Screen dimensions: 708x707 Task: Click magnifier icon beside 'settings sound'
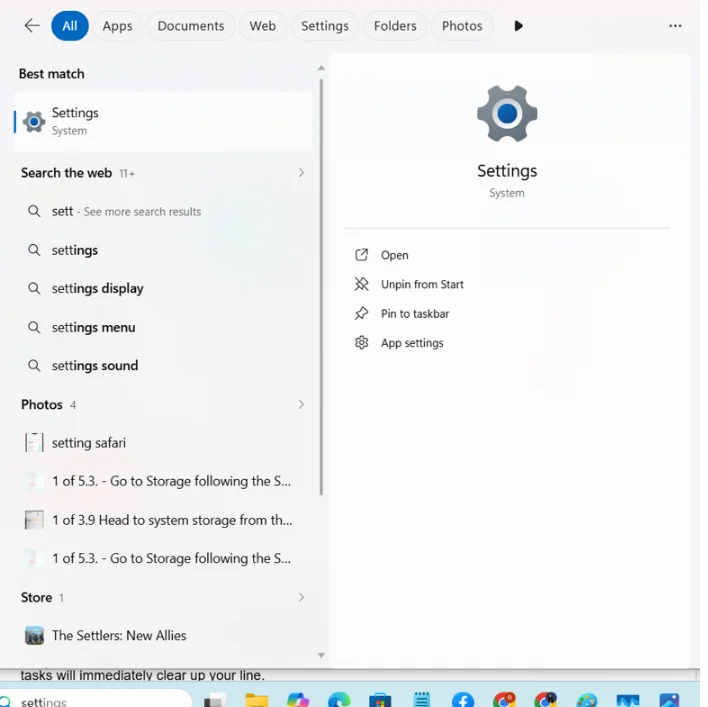point(34,366)
